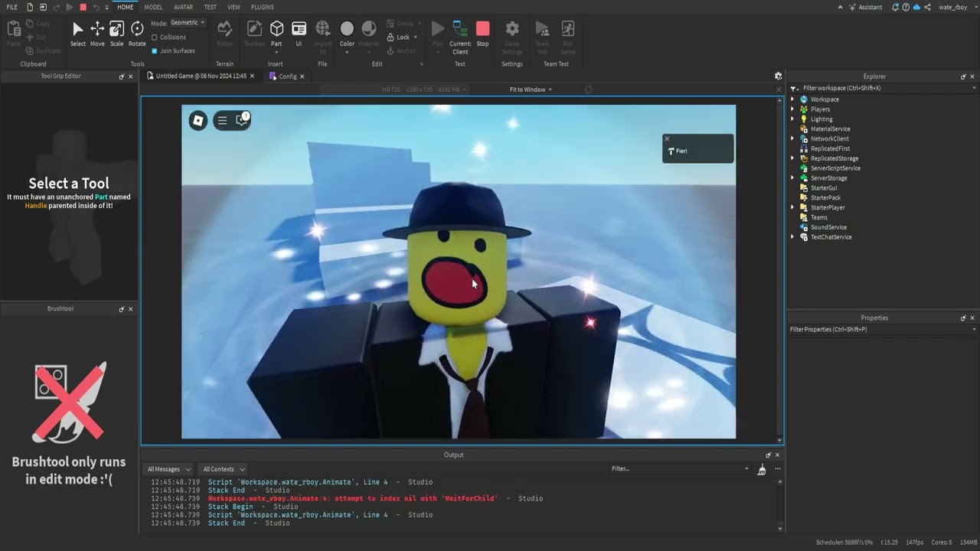Screen dimensions: 980x551
Task: Toggle the Join Surfaces checkbox
Action: click(x=155, y=51)
